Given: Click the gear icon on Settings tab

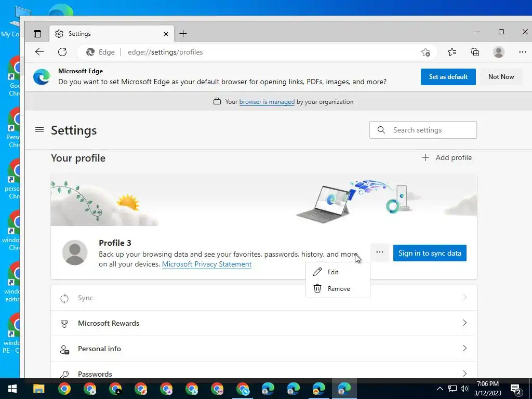Looking at the screenshot, I should [59, 34].
